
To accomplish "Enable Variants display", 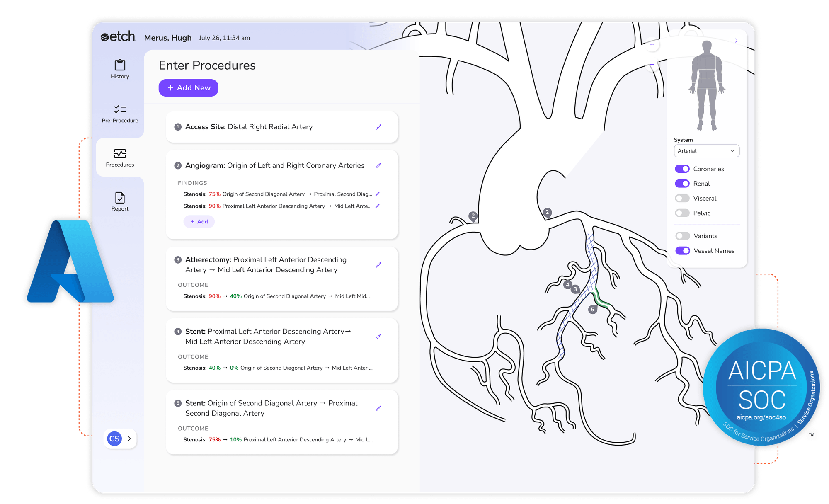I will pos(682,236).
